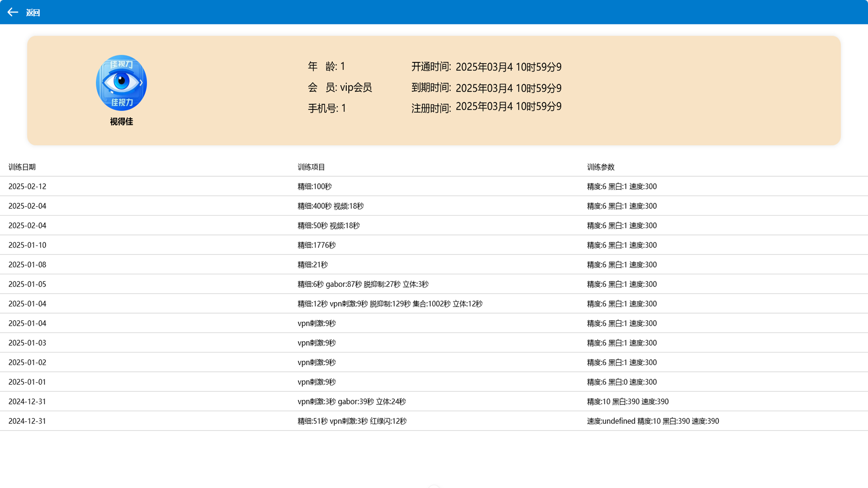Click the 训练日期 column header
Screen dimensions: 868x488
(21, 167)
